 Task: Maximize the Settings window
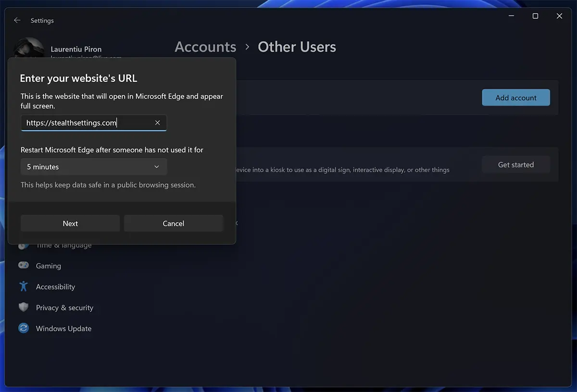pos(535,16)
